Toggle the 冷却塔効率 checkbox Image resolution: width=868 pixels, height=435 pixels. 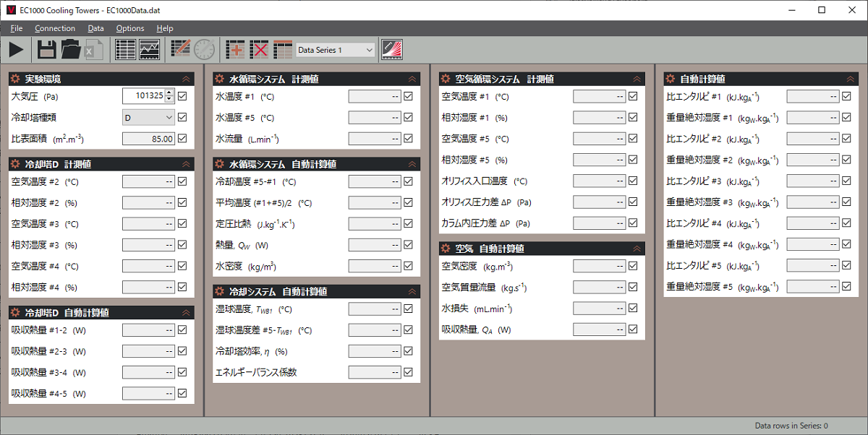tap(408, 351)
